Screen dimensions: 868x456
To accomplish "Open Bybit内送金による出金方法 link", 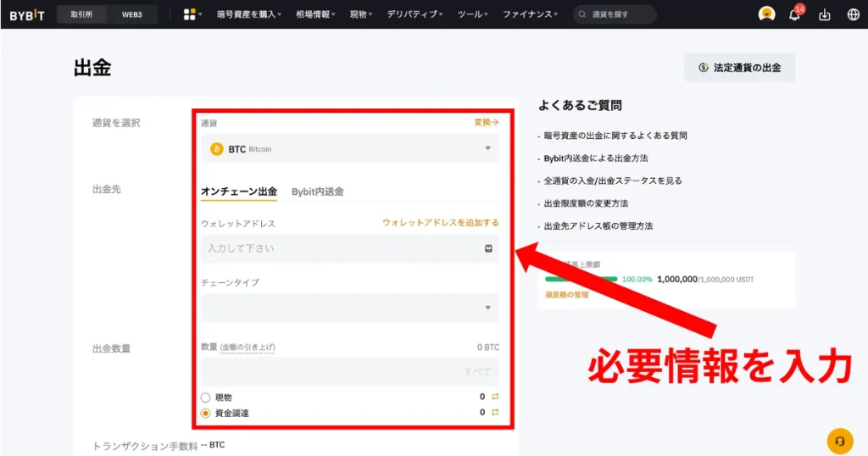I will (x=596, y=158).
